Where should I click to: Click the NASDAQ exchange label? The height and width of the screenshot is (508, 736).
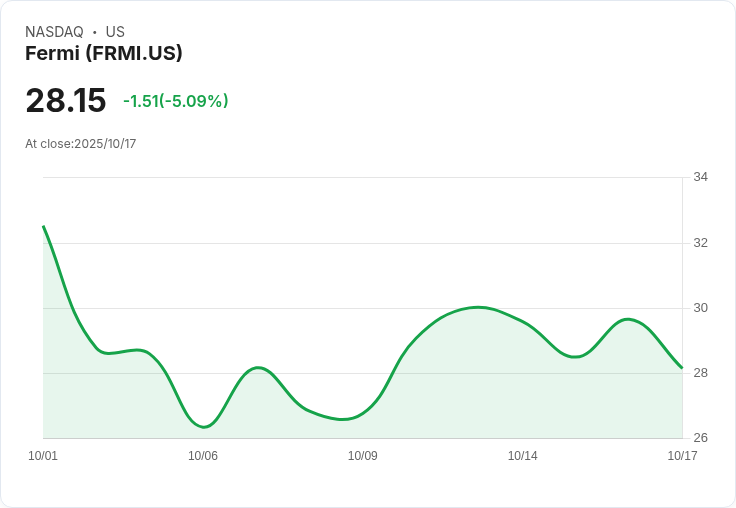click(54, 32)
